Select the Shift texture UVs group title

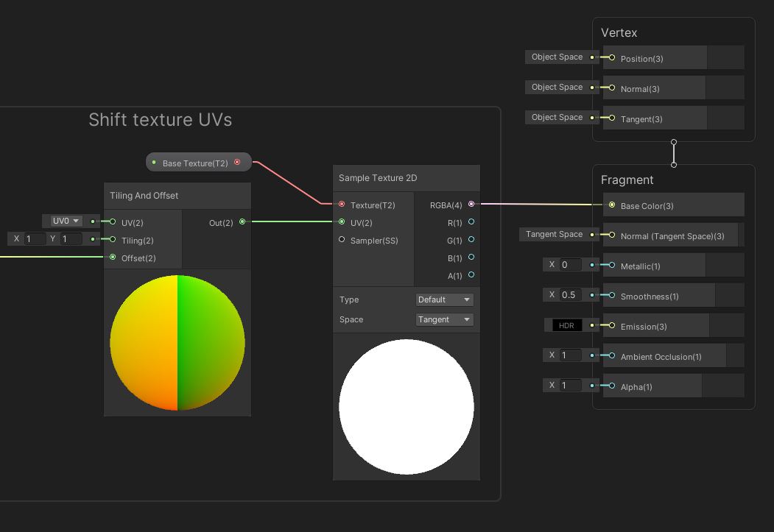[160, 120]
